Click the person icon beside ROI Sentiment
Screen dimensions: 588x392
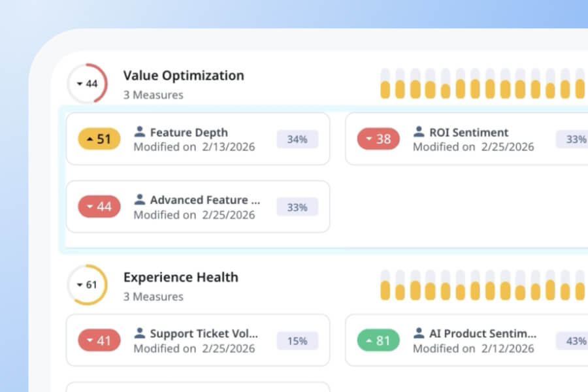point(419,132)
